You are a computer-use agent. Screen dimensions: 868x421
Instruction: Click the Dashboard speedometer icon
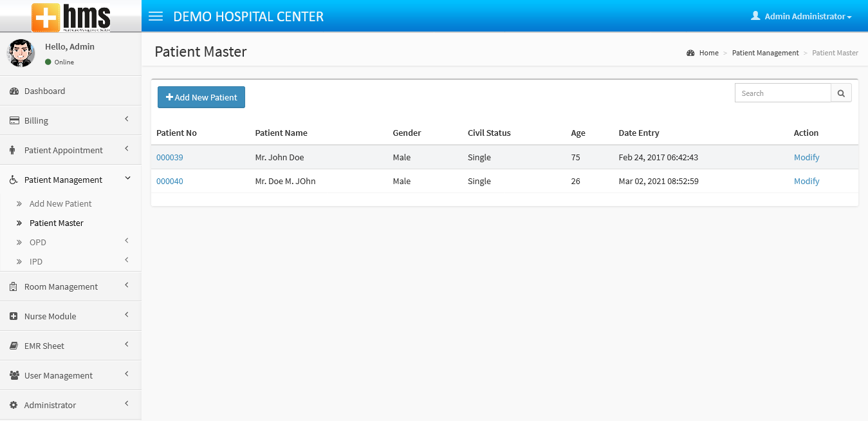click(14, 91)
